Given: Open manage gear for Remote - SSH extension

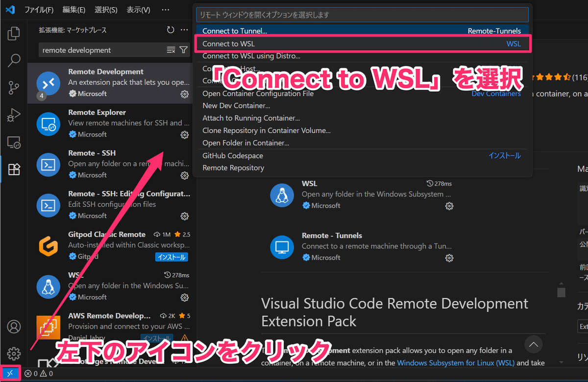Looking at the screenshot, I should click(x=185, y=175).
